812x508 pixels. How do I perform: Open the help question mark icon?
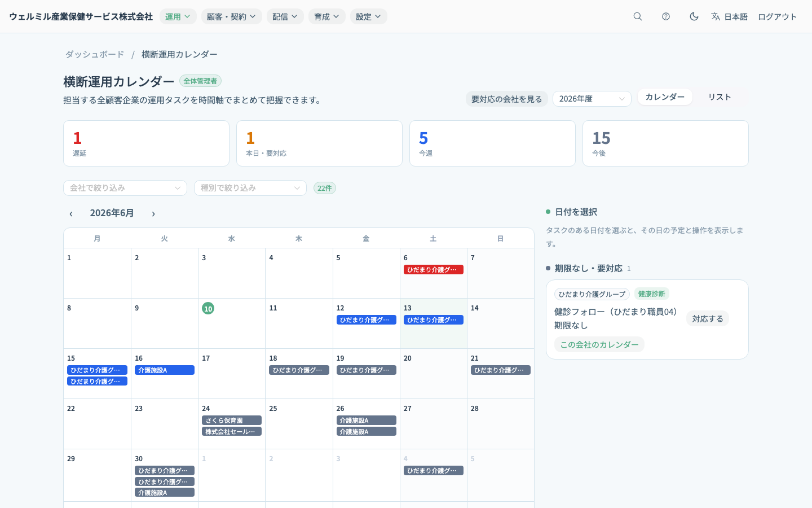click(666, 16)
